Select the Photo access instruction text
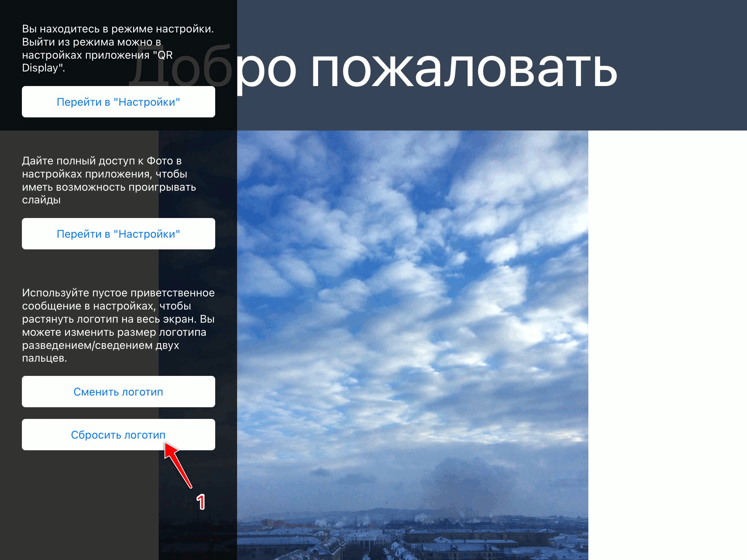 (x=109, y=180)
